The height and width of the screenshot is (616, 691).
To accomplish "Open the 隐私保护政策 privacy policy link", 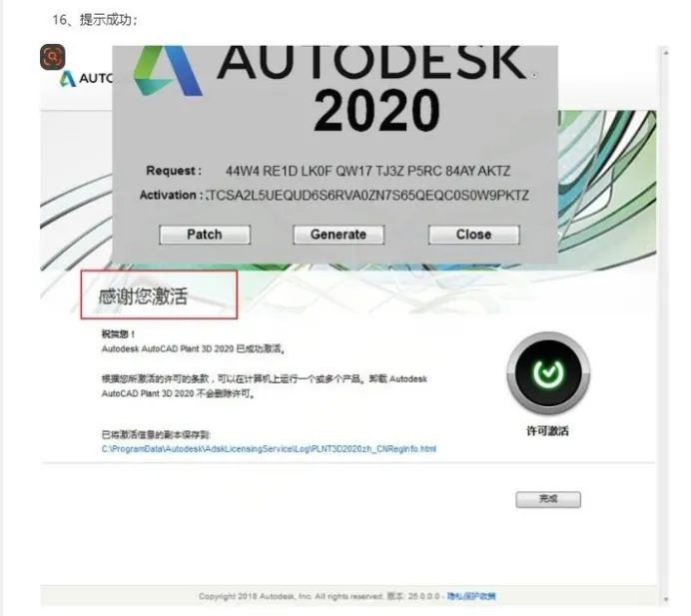I will [471, 596].
